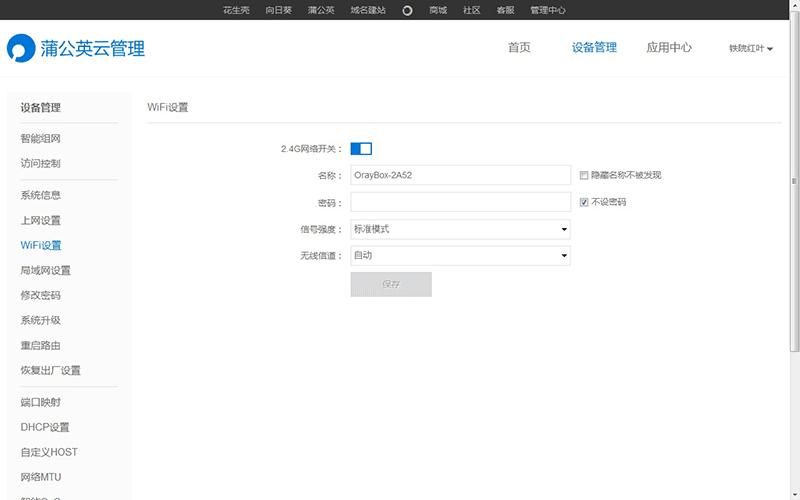800x500 pixels.
Task: Open 客服 in the top bar
Action: (x=505, y=10)
